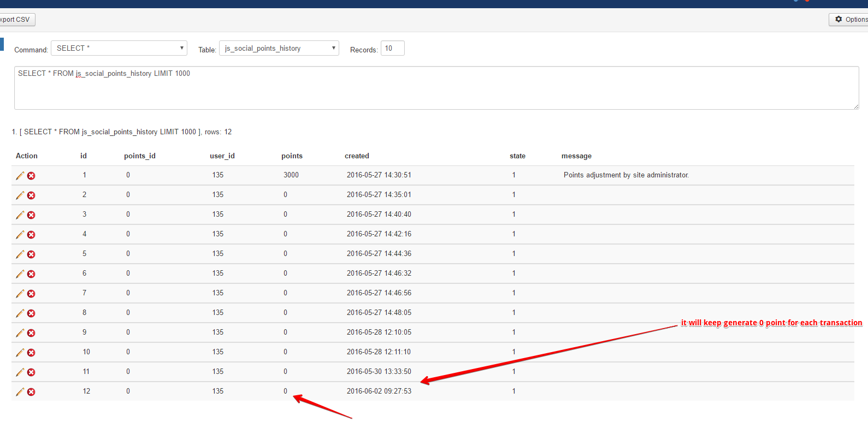868x428 pixels.
Task: Click the edit pencil for record 12
Action: tap(20, 392)
